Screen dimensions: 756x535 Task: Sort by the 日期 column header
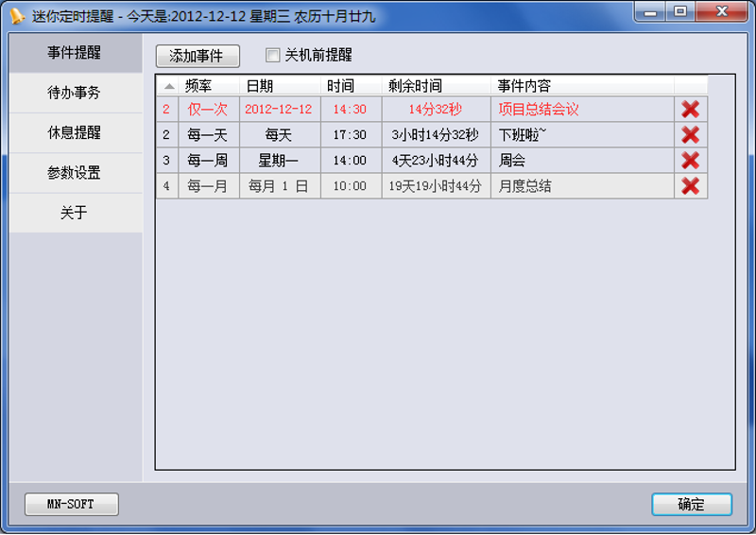280,86
